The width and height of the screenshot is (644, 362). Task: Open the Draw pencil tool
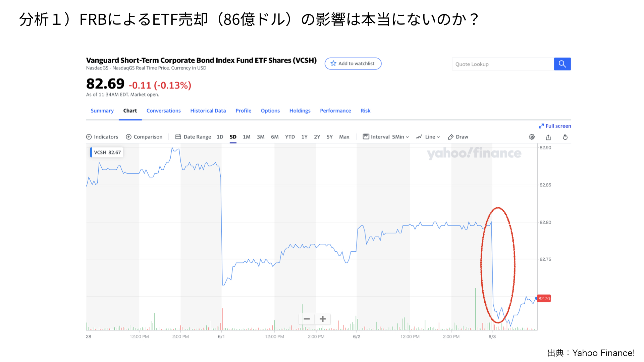point(458,137)
